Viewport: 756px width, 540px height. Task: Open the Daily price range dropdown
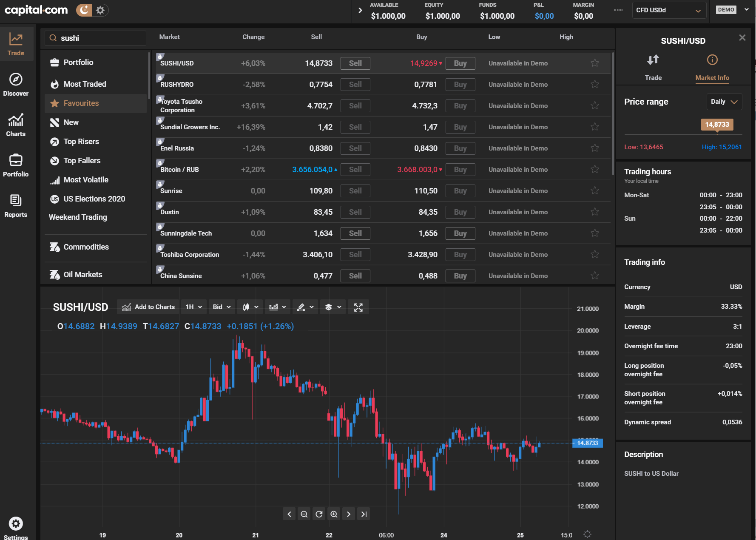click(x=724, y=102)
